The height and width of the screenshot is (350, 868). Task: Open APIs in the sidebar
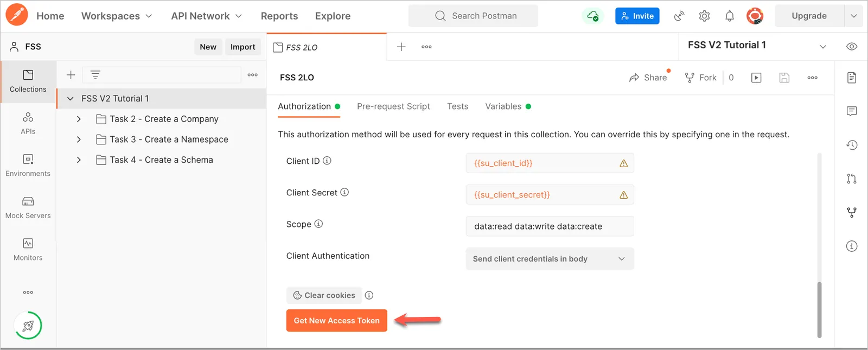point(28,124)
